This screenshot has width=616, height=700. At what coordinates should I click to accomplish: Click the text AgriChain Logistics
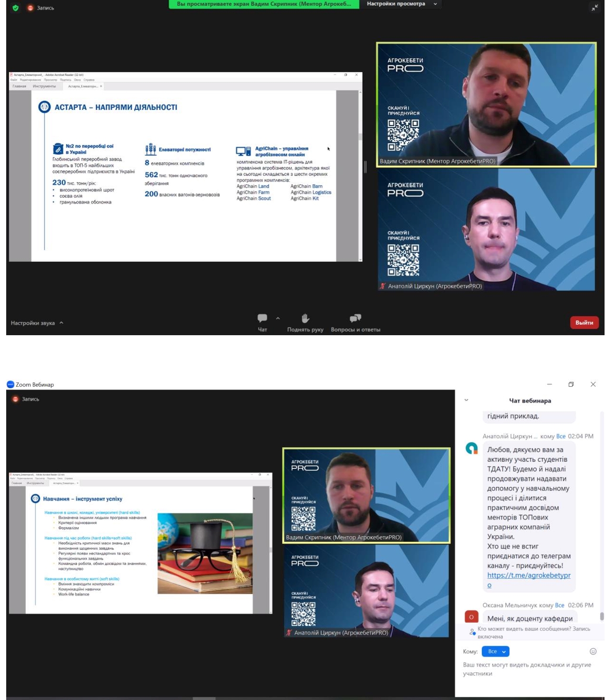pos(311,192)
